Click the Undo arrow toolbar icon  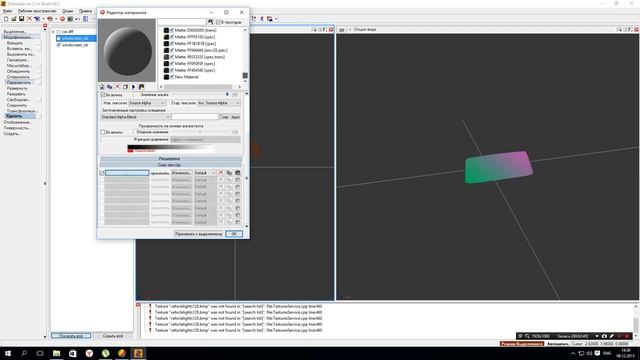tap(77, 19)
